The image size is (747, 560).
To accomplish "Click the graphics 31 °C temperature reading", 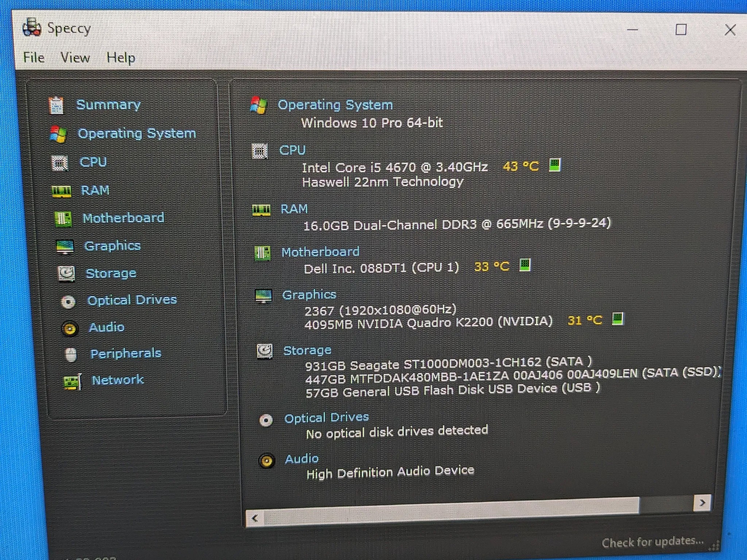I will [585, 320].
